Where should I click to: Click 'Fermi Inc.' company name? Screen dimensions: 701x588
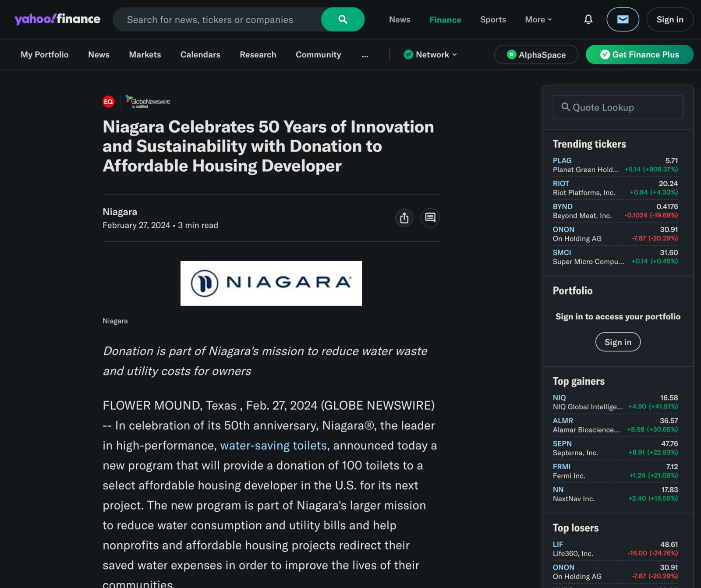click(x=569, y=476)
